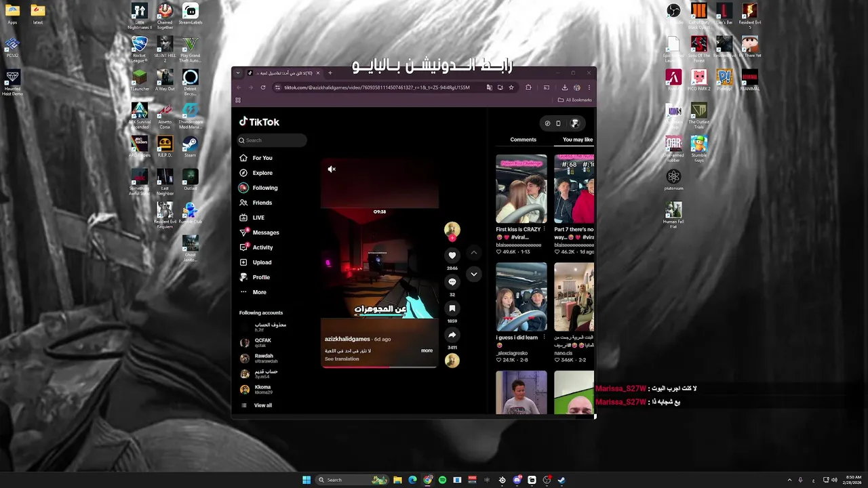The width and height of the screenshot is (868, 488).
Task: Click See translation under the caption
Action: coord(342,359)
